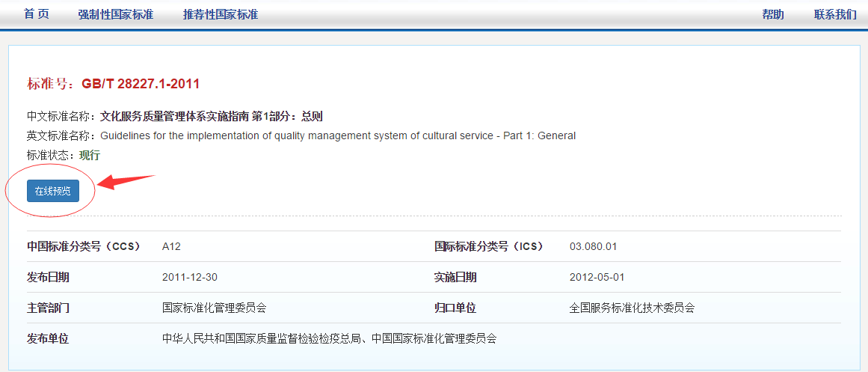
Task: Click the 发布日期 value 2011-12-30
Action: pyautogui.click(x=189, y=277)
